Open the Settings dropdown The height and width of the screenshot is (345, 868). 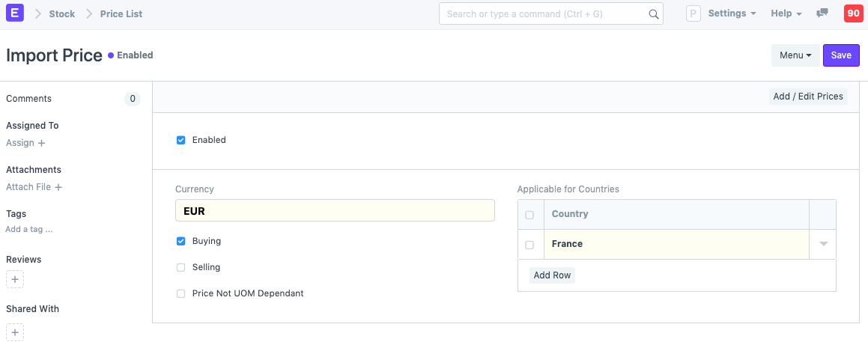731,13
